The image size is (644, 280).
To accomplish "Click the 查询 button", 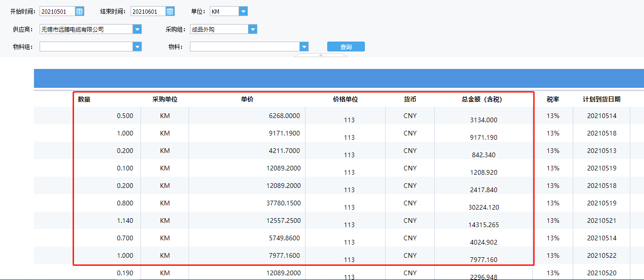I will click(346, 47).
